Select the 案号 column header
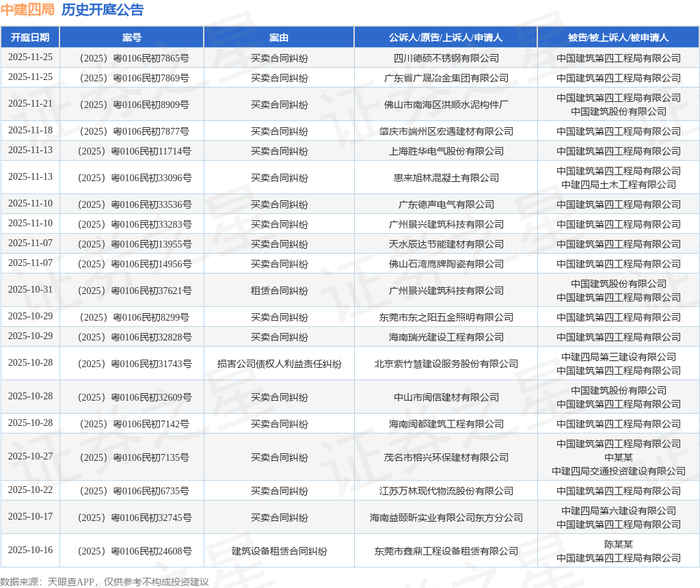Image resolution: width=700 pixels, height=588 pixels. tap(132, 38)
